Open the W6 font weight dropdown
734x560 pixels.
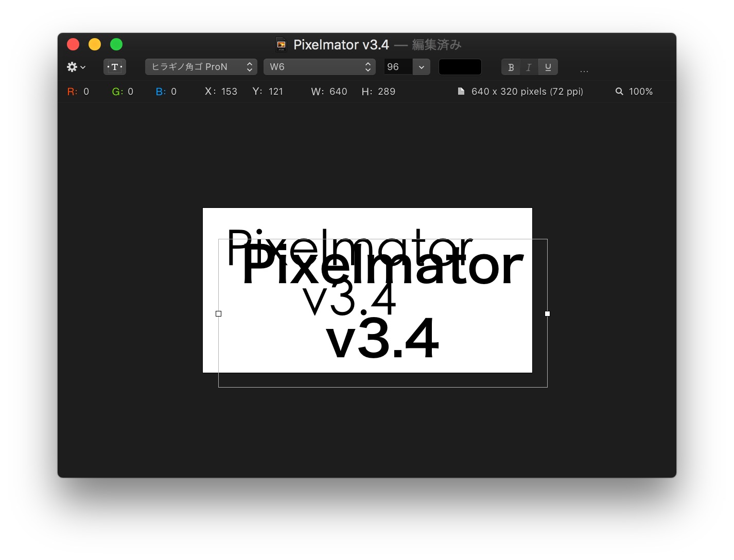(x=319, y=67)
